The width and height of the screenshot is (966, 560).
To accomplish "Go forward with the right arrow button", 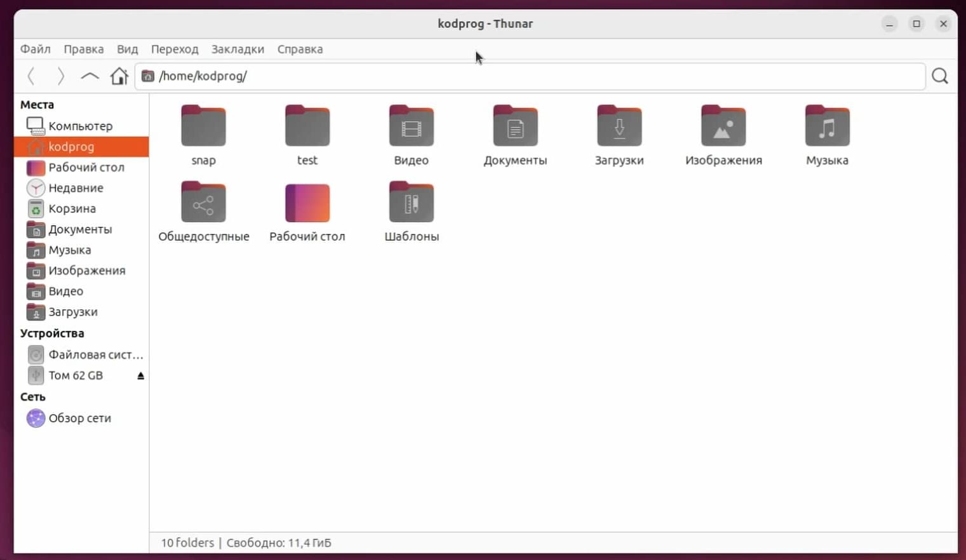I will tap(60, 76).
